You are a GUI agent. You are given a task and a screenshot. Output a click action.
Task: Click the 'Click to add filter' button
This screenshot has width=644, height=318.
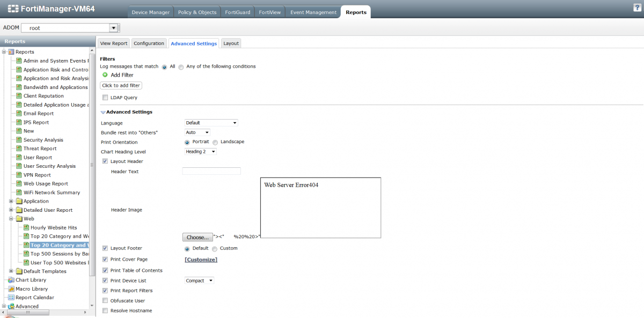[121, 86]
